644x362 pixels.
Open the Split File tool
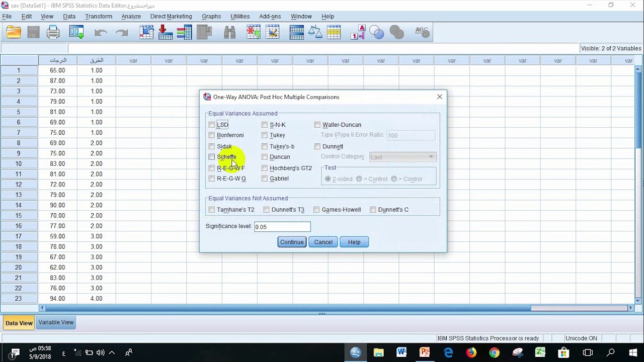click(296, 33)
